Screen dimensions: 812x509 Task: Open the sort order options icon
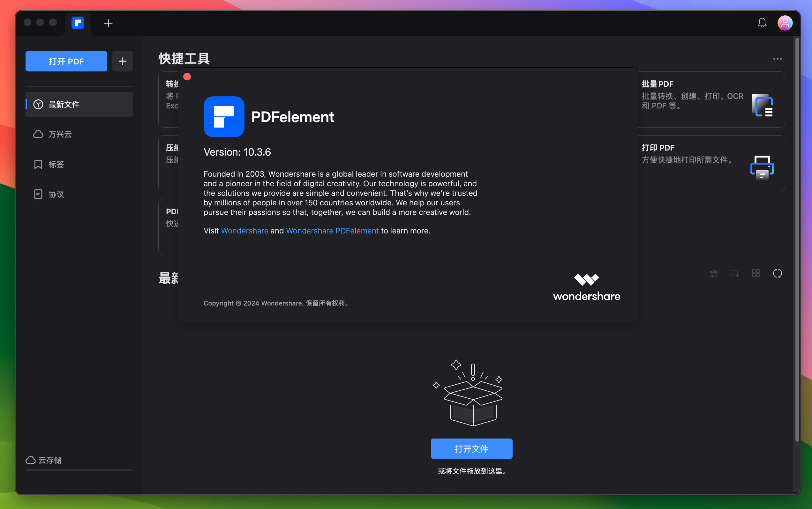734,273
